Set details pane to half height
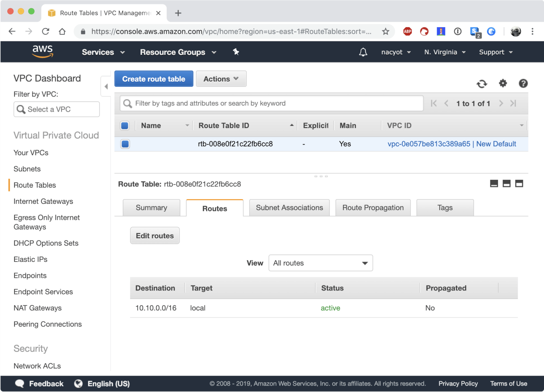Screen dimensions: 544x392 pyautogui.click(x=507, y=183)
